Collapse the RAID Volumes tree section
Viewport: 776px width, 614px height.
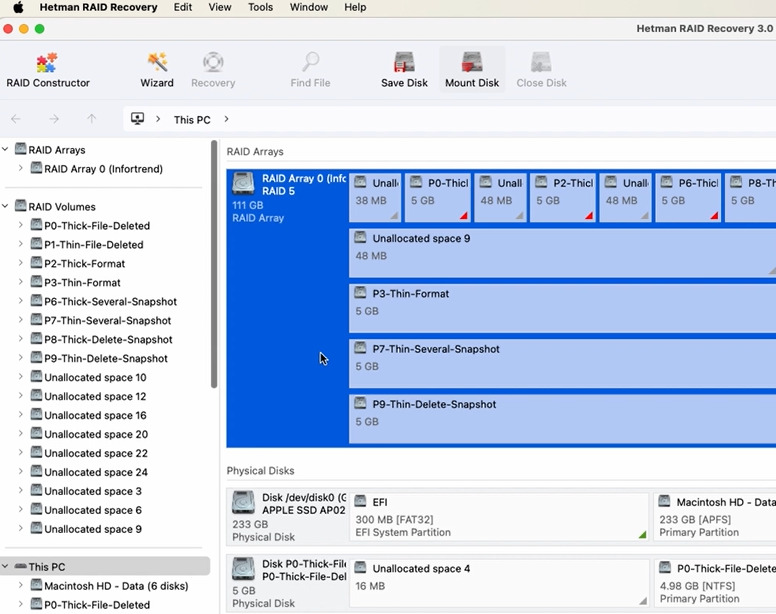5,206
